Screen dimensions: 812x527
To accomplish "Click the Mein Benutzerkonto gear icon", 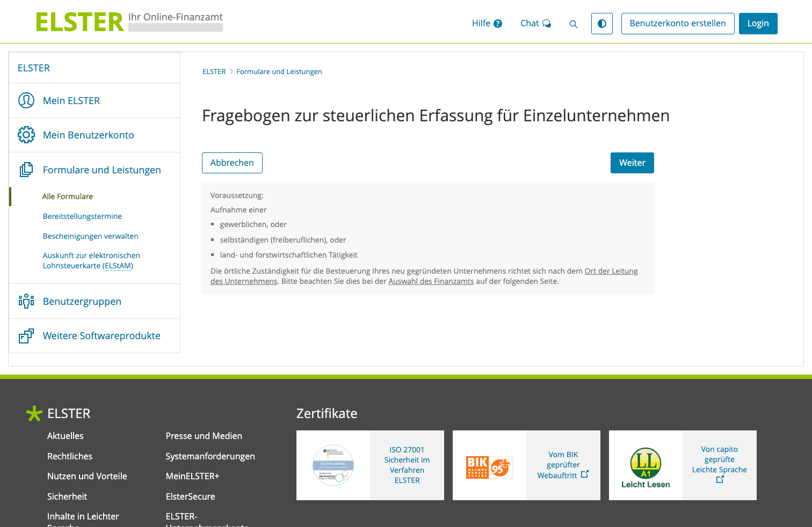I will (x=26, y=135).
